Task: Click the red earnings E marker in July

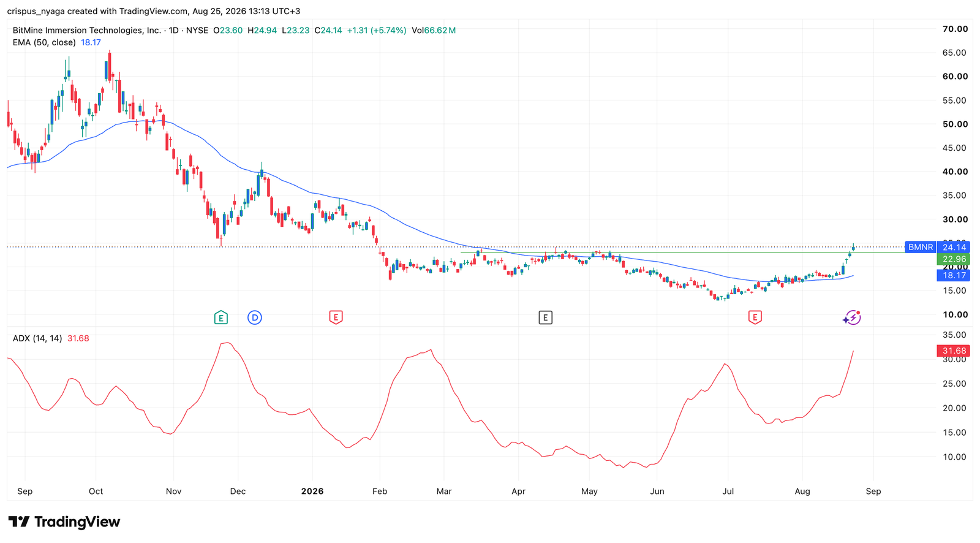Action: (x=755, y=317)
